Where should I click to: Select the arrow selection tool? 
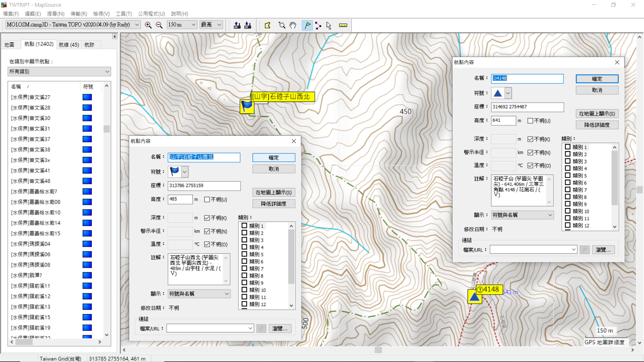click(329, 25)
